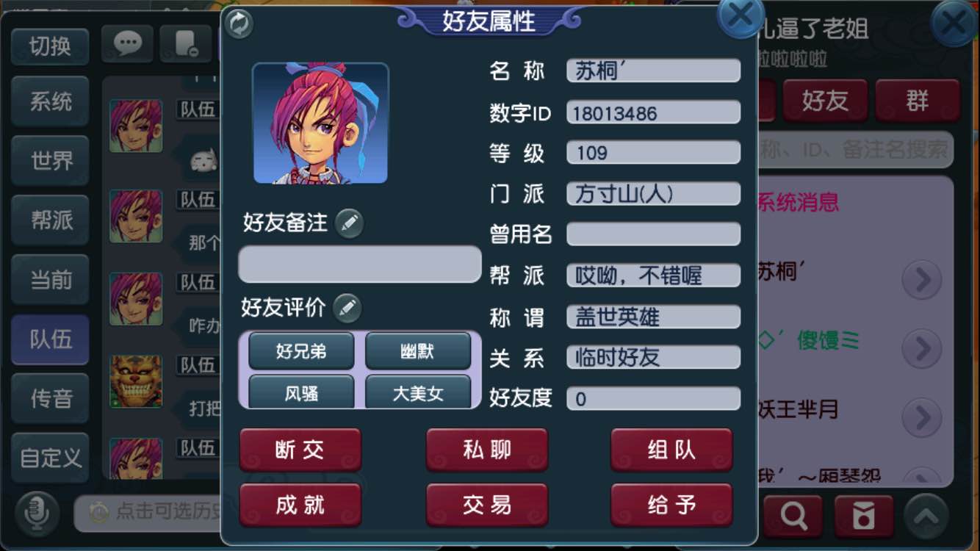Open the red icon button beside search
980x551 pixels.
(864, 516)
